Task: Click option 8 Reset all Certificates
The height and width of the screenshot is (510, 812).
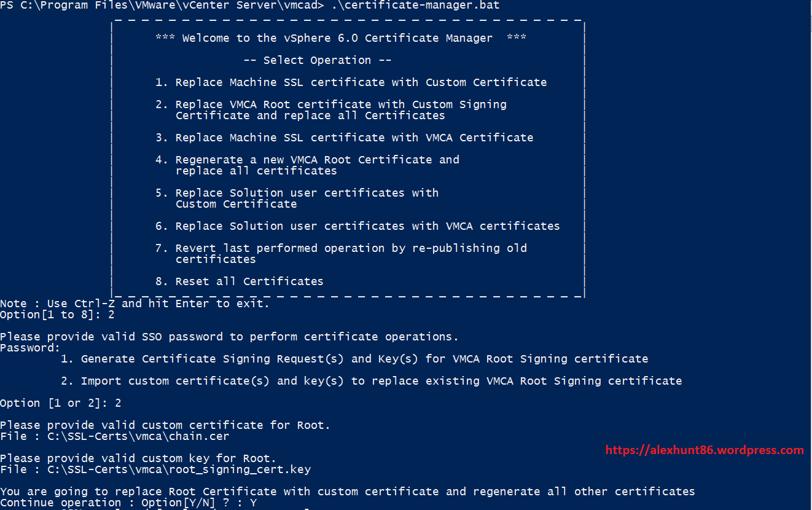Action: coord(240,281)
